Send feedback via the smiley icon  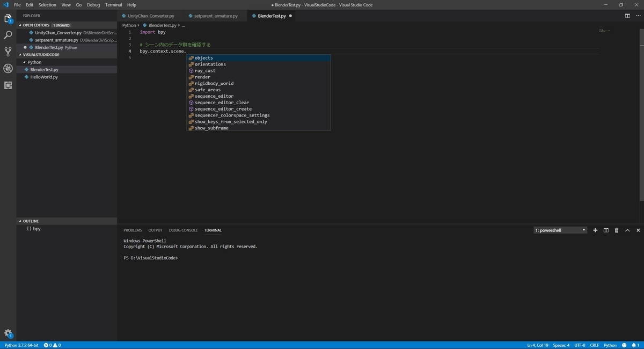625,345
